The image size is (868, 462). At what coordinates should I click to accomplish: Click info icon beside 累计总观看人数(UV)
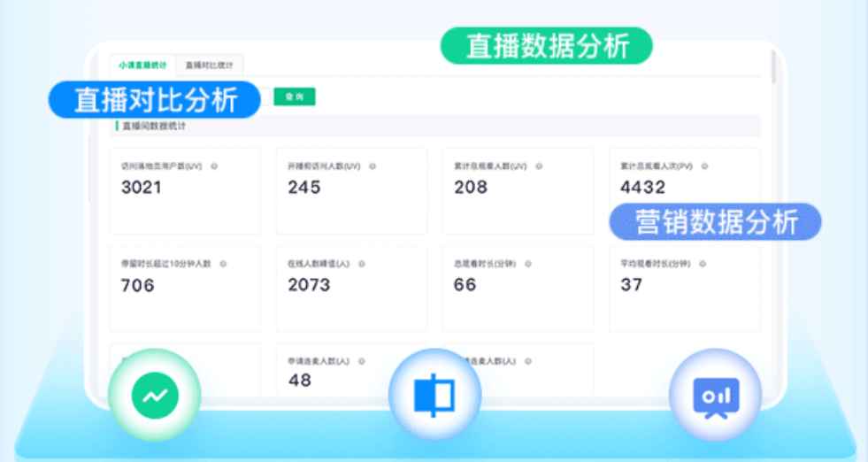coord(539,166)
